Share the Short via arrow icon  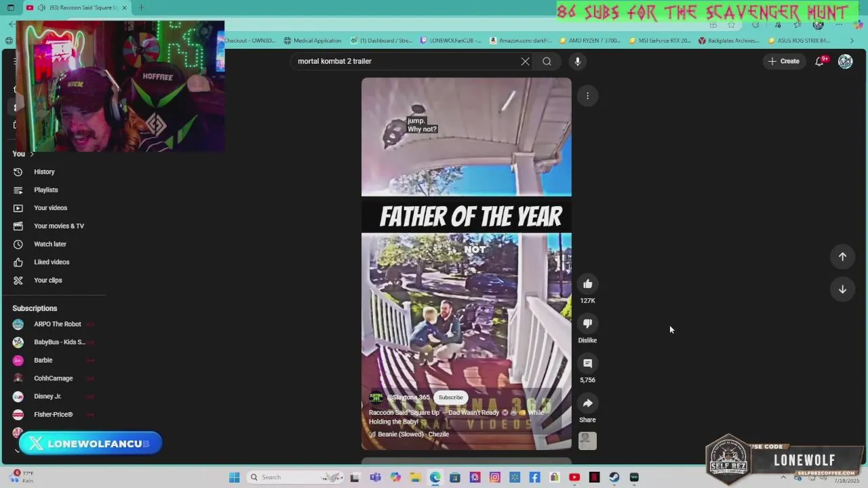coord(588,403)
